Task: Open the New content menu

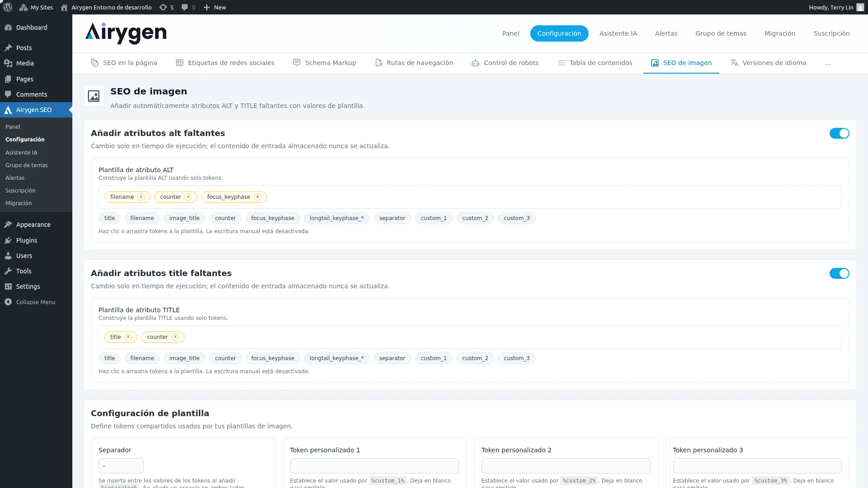Action: [x=215, y=7]
